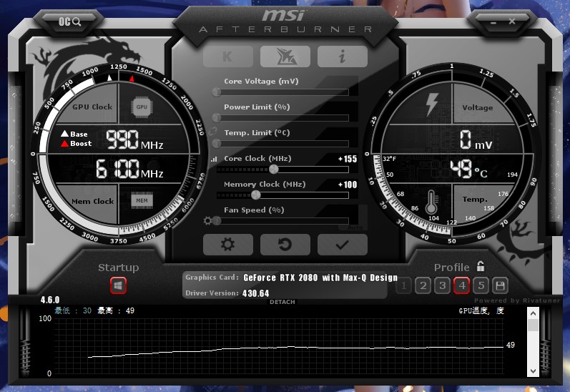The width and height of the screenshot is (570, 392).
Task: Select profile slot 2
Action: [423, 285]
